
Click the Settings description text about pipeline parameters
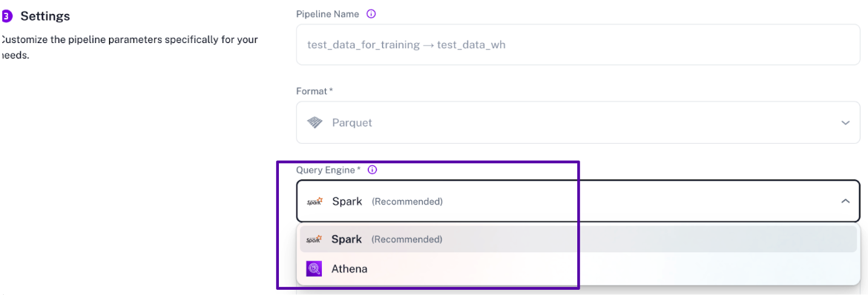point(129,47)
